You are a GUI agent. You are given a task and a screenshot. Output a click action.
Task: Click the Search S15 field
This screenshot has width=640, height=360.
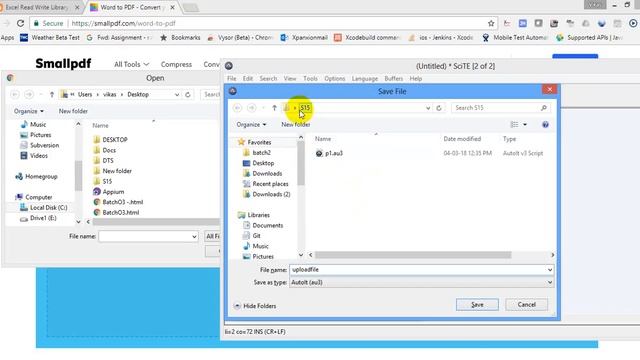pos(500,108)
